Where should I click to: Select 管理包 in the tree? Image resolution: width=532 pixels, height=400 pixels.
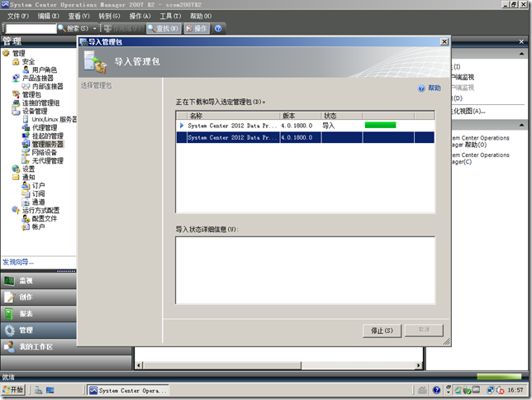(x=31, y=94)
